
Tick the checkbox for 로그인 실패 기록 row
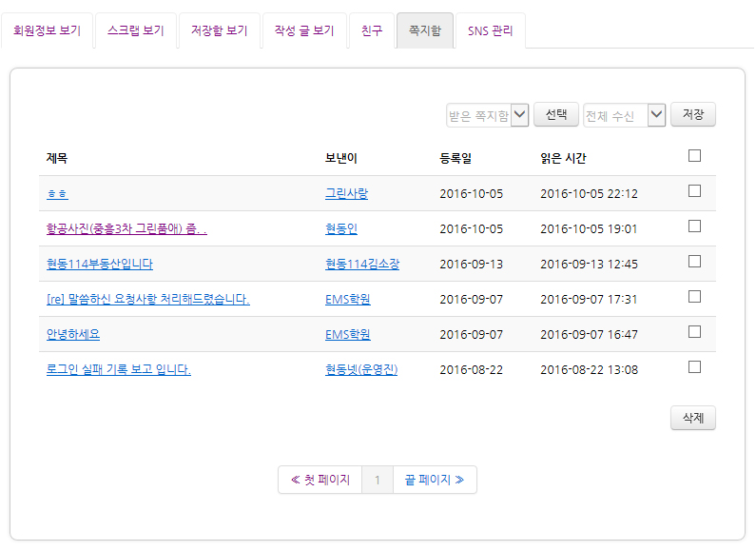(x=694, y=367)
